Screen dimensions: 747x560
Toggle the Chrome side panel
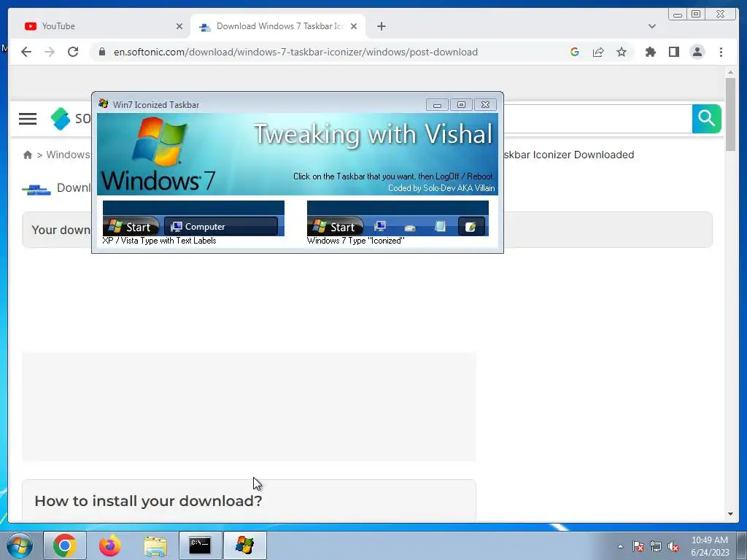coord(673,52)
